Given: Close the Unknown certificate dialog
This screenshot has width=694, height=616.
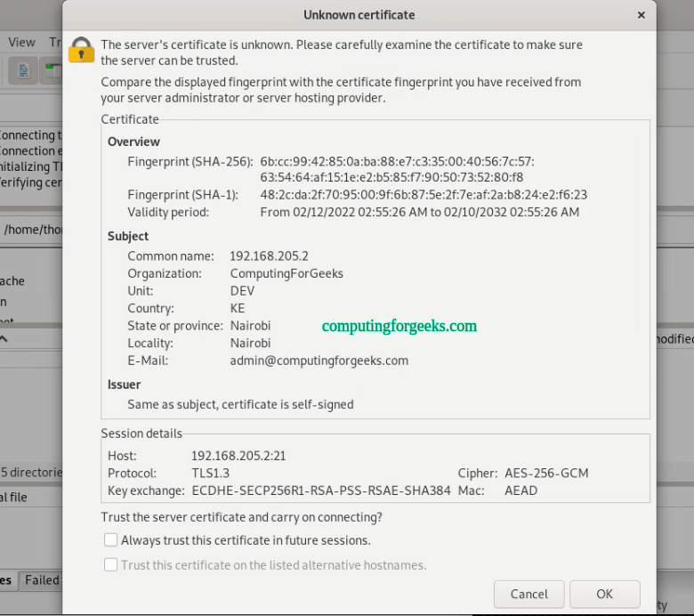Looking at the screenshot, I should (641, 15).
